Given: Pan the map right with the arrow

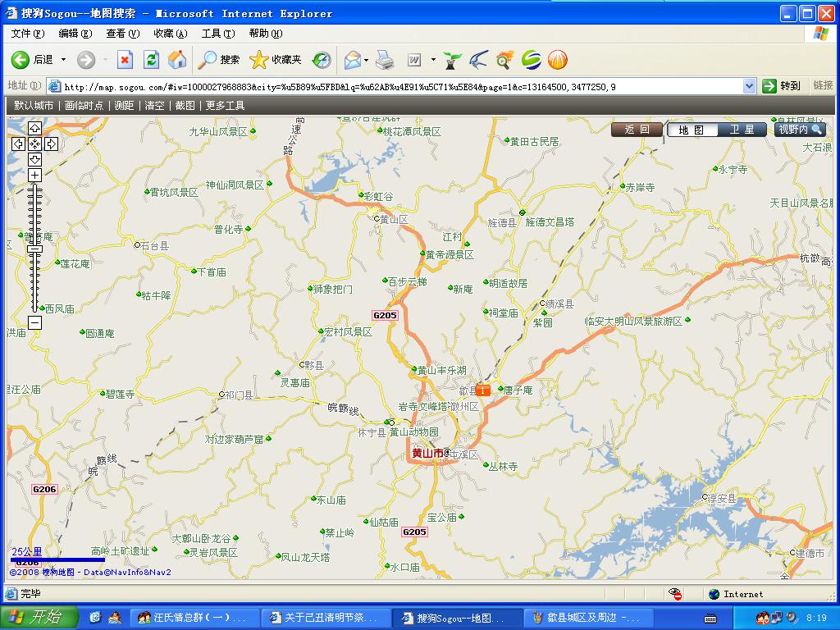Looking at the screenshot, I should [51, 144].
